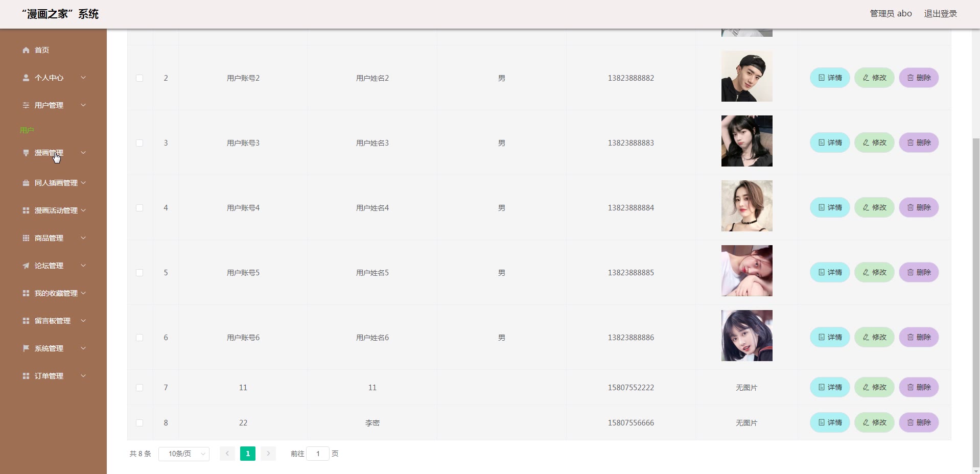This screenshot has width=980, height=474.
Task: Click the “漫画之家”系统 title
Action: pyautogui.click(x=60, y=14)
